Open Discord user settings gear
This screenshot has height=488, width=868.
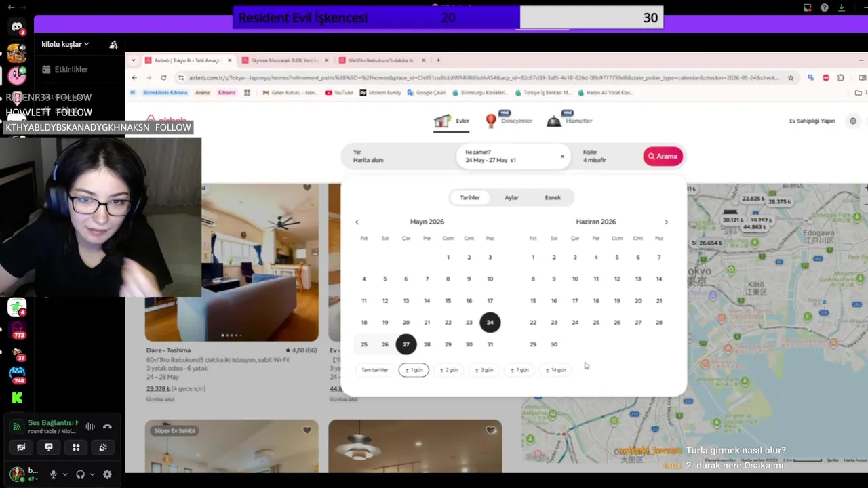107,474
